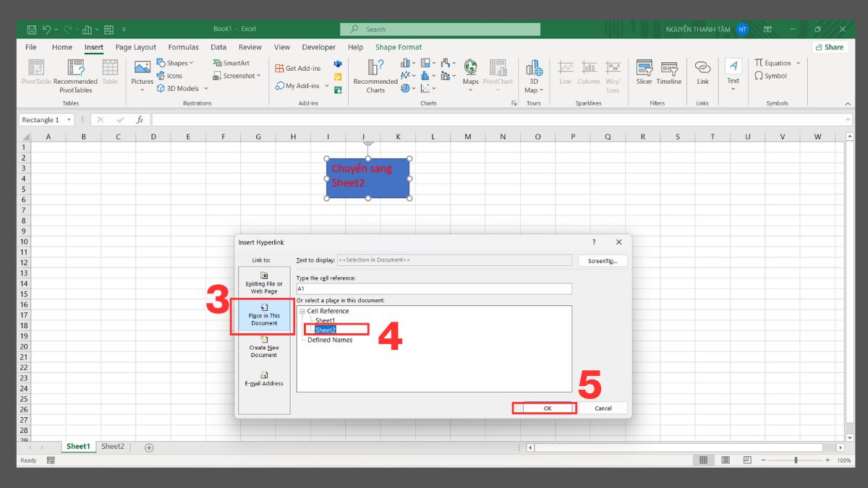Open the ScreenTip dialog
Viewport: 868px width, 488px height.
pos(603,260)
